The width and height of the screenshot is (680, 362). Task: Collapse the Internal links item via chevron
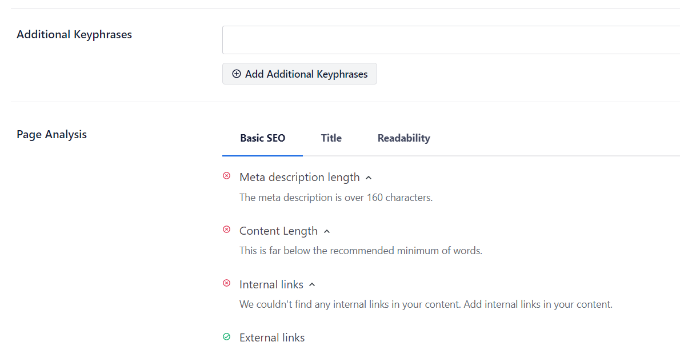click(x=312, y=285)
